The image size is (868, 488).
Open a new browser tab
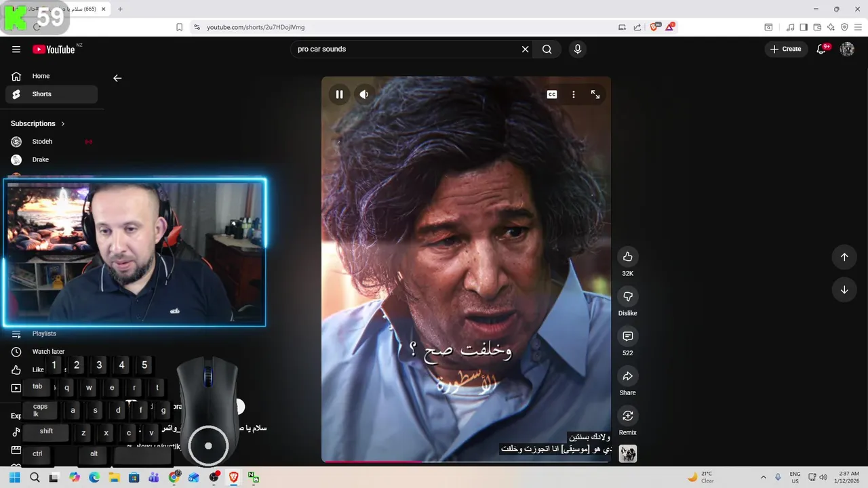click(120, 9)
